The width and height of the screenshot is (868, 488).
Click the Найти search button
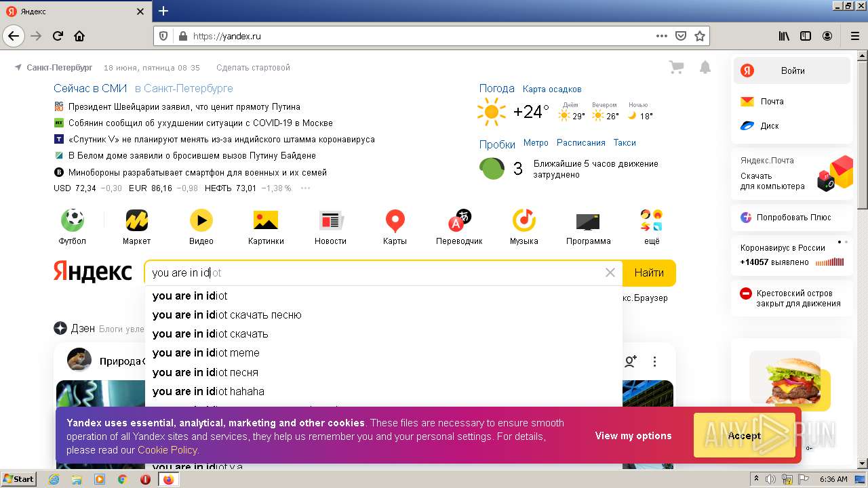click(649, 272)
